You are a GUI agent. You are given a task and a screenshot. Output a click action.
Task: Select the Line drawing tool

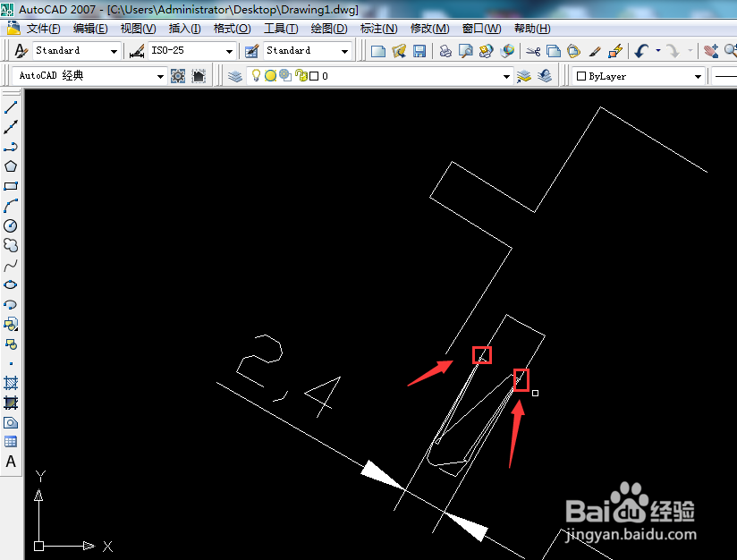coord(11,107)
